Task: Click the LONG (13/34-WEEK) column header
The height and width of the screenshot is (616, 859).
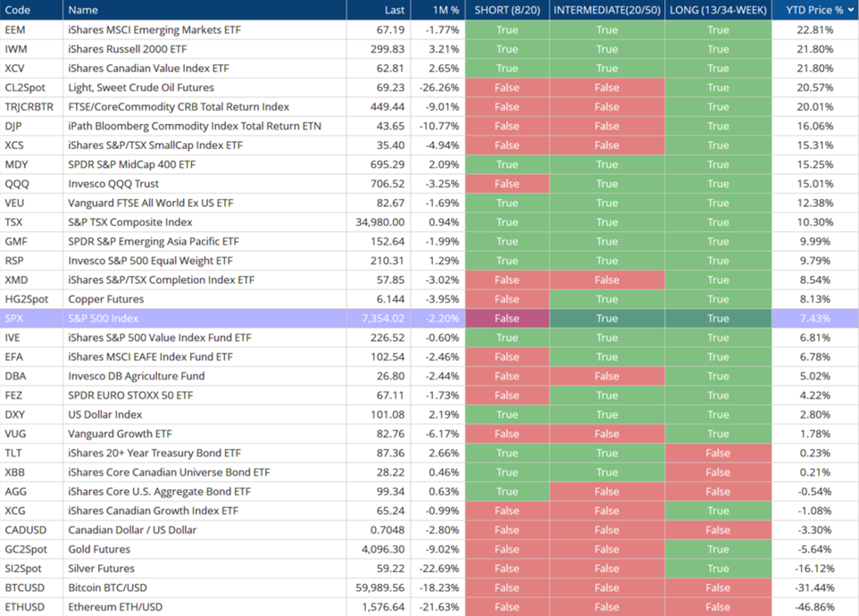Action: (718, 10)
